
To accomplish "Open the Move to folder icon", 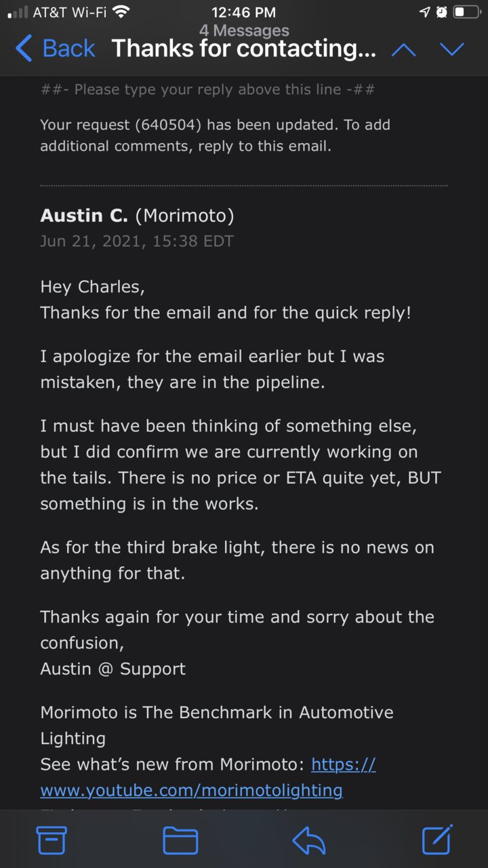I will pos(180,841).
